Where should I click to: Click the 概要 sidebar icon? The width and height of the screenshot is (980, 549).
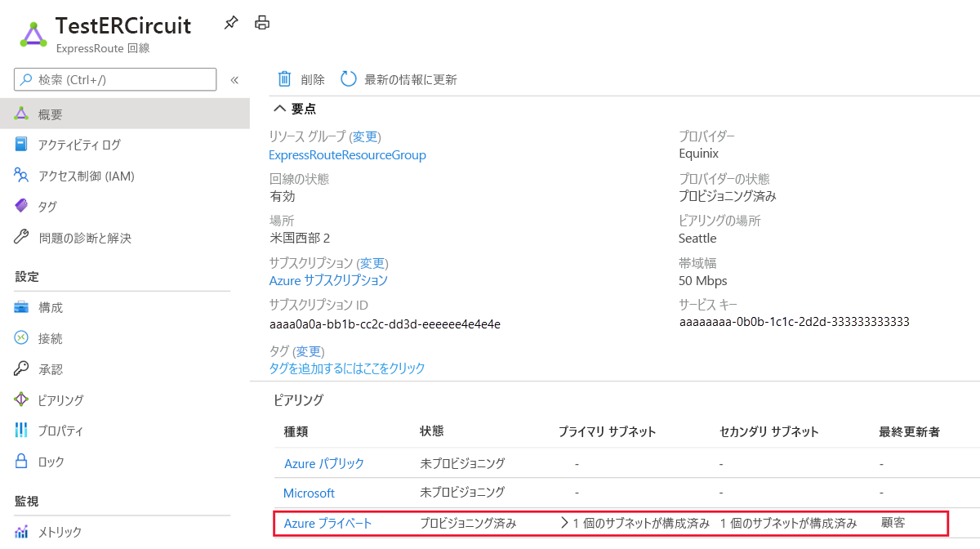pos(22,114)
